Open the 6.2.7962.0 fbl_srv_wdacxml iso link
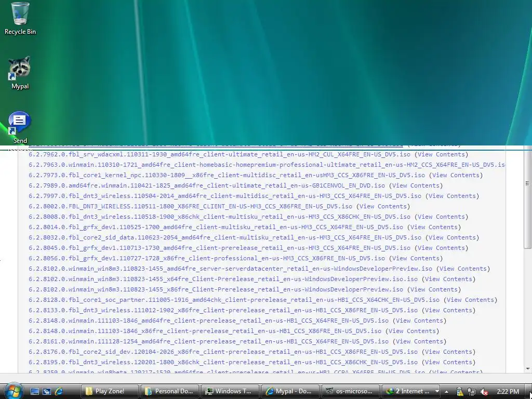This screenshot has height=399, width=532. [x=220, y=154]
